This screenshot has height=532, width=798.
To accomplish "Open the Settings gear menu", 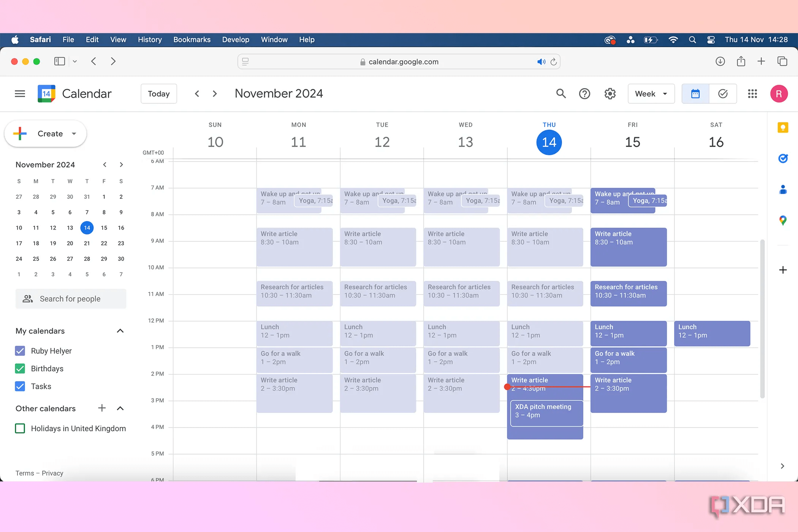I will click(610, 93).
